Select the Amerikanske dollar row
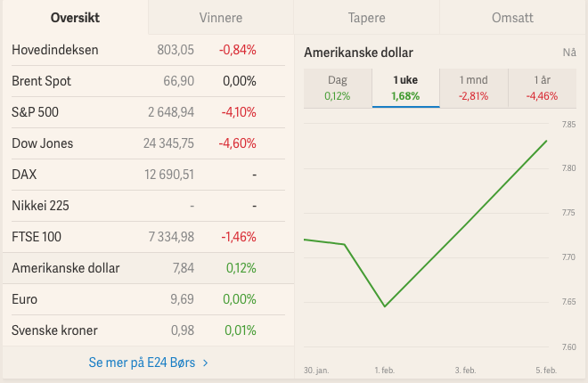This screenshot has height=383, width=588. [134, 268]
